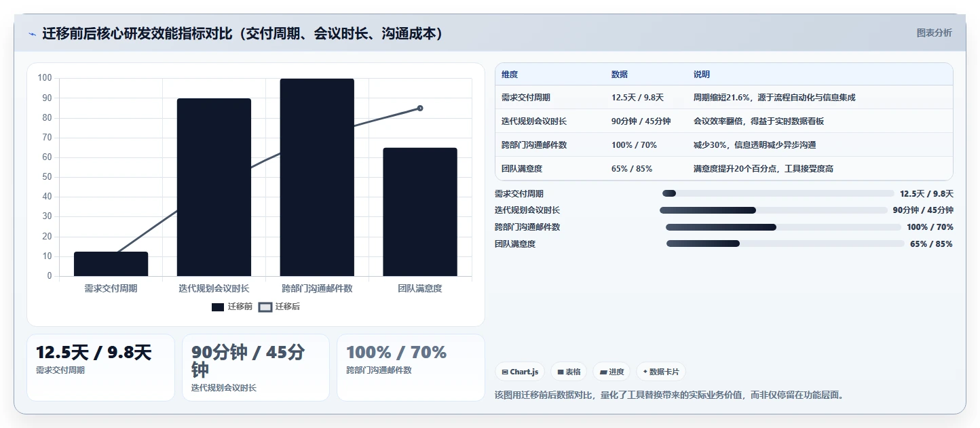Open the 90分钟 / 45分钟 data card
The image size is (980, 428).
(x=256, y=367)
